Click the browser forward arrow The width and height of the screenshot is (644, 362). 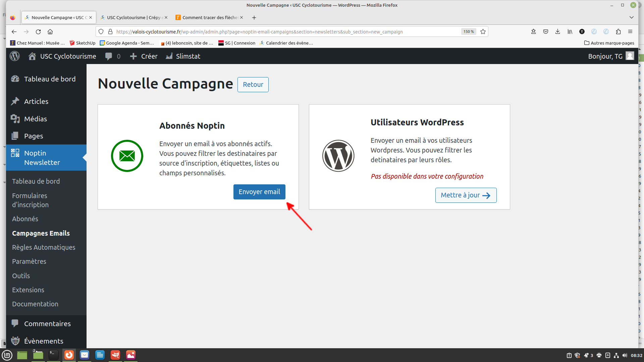(26, 32)
